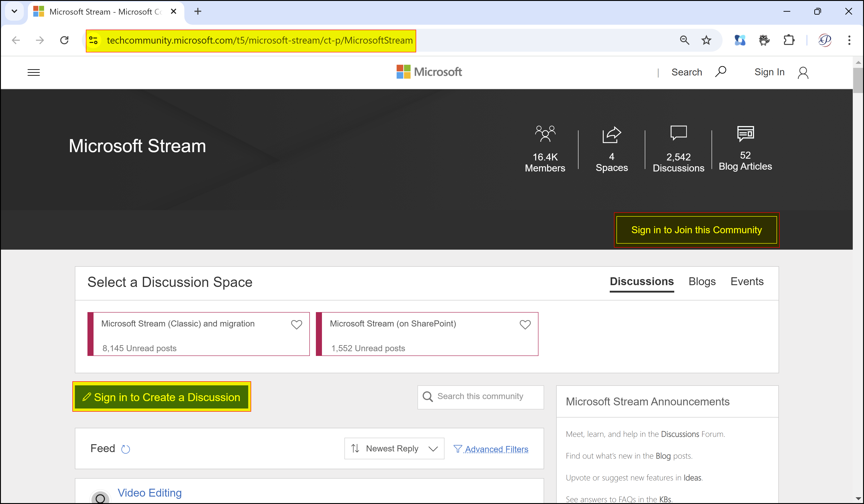Click Sign in to Create a Discussion
This screenshot has width=864, height=504.
tap(161, 397)
